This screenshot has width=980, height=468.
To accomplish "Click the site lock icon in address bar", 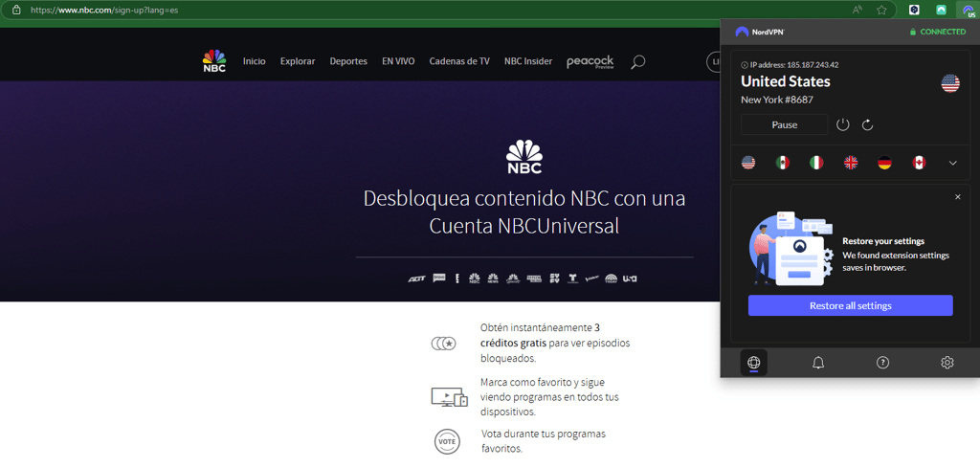I will (16, 10).
